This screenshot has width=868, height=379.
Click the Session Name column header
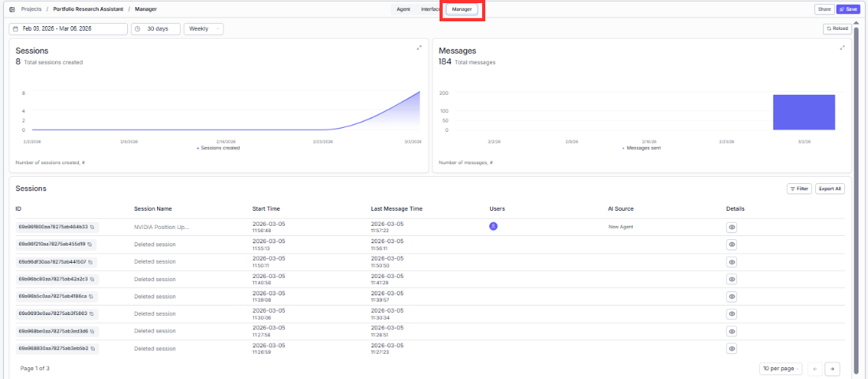153,209
